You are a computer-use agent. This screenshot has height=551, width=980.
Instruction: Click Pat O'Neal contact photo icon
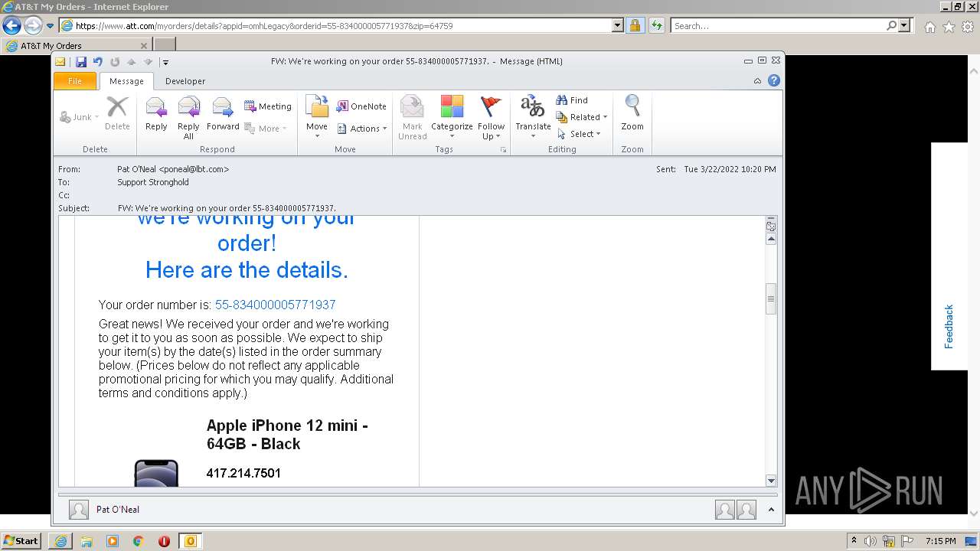[78, 510]
